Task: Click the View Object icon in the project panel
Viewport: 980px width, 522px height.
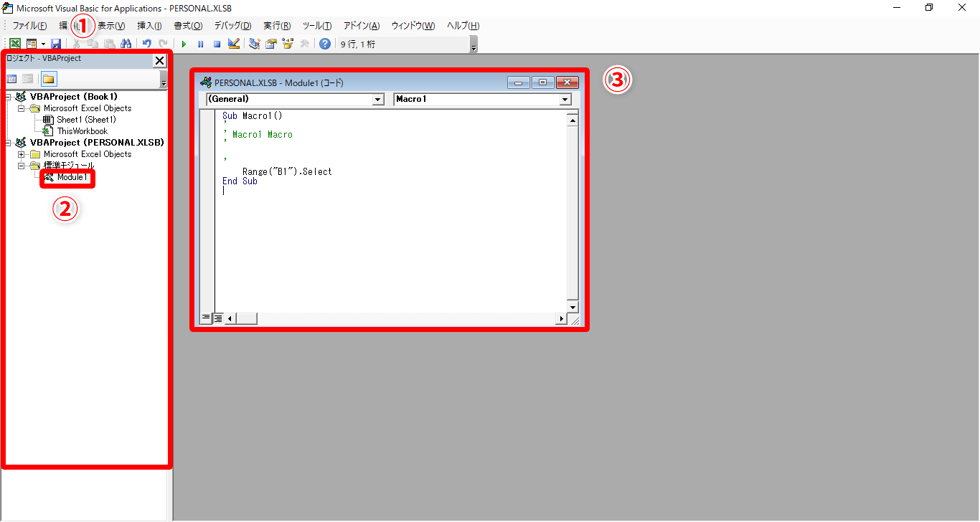Action: tap(27, 79)
